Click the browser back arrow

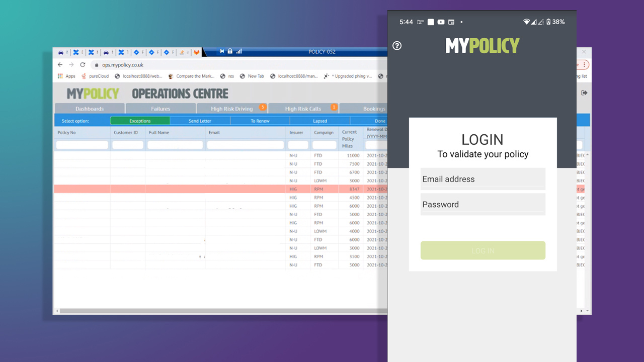coord(60,65)
